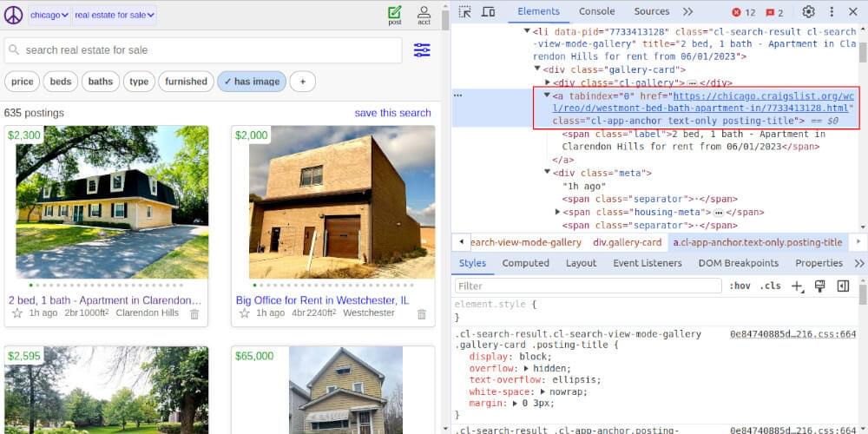Viewport: 868px width, 434px height.
Task: Open Big Office for Rent in Westchester link
Action: [323, 300]
